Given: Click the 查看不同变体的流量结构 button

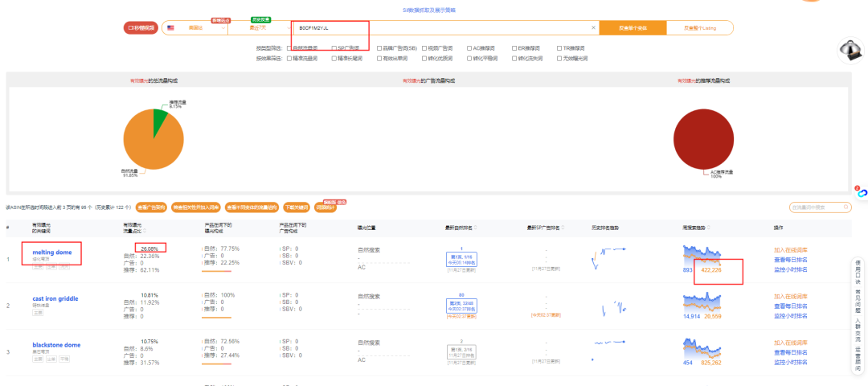Looking at the screenshot, I should tap(252, 207).
